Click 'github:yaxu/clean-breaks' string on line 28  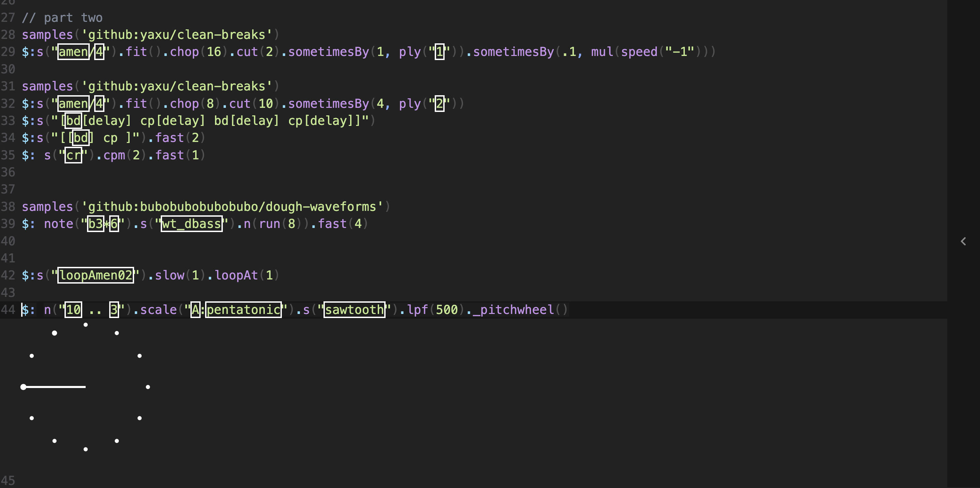coord(177,34)
